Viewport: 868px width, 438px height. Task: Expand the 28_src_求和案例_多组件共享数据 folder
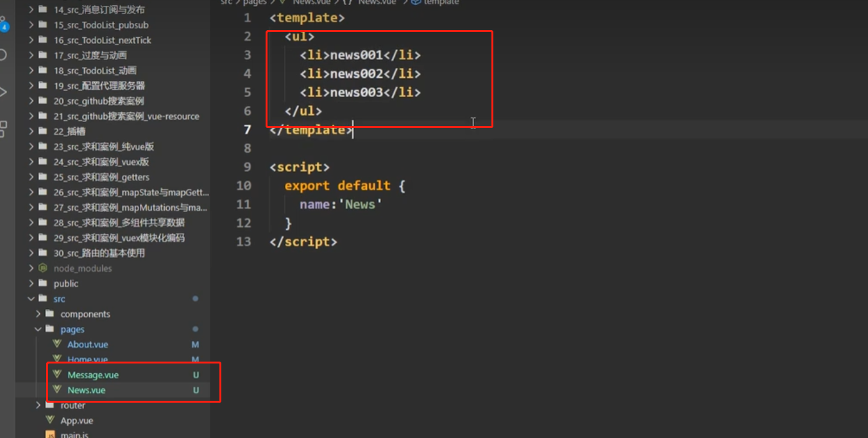tap(31, 223)
